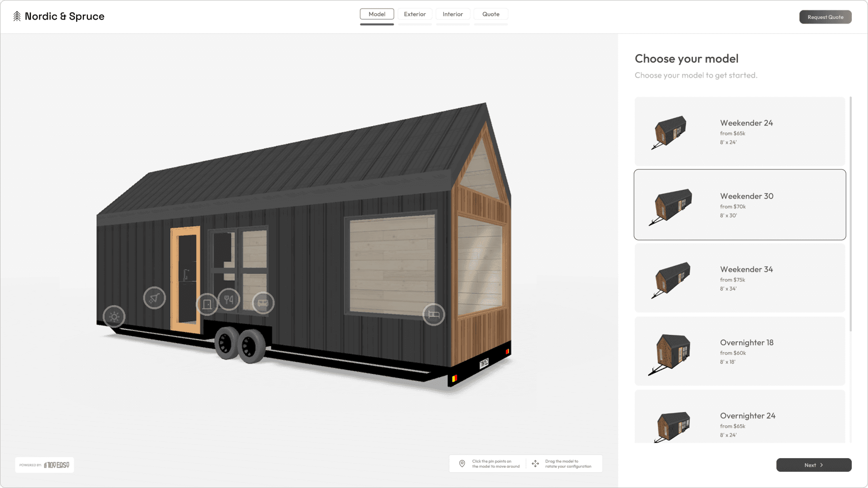Click the Request Quote button
868x488 pixels.
coord(826,16)
